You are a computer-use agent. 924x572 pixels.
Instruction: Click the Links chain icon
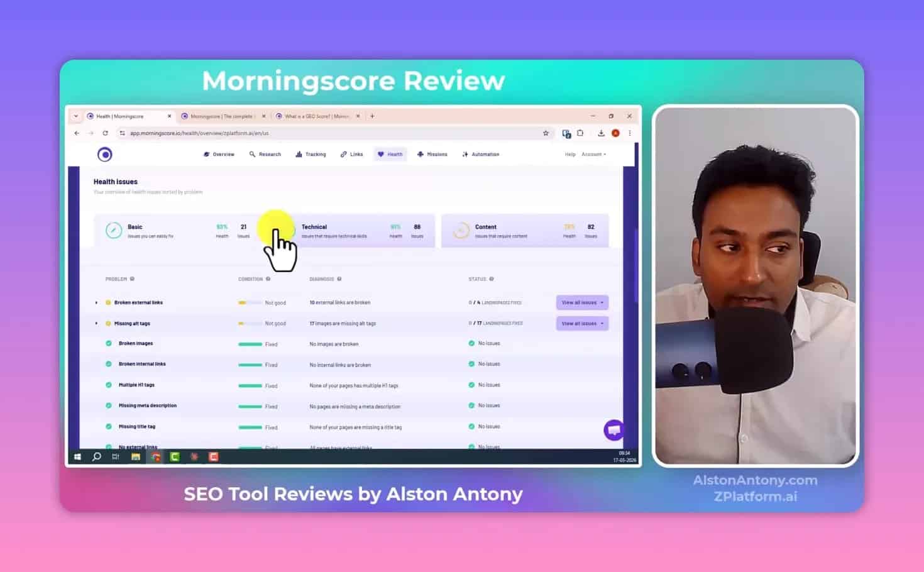click(343, 154)
